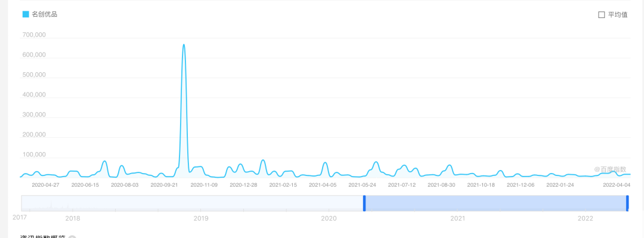Click the right blue range slider handle
Image resolution: width=644 pixels, height=238 pixels.
pyautogui.click(x=627, y=203)
